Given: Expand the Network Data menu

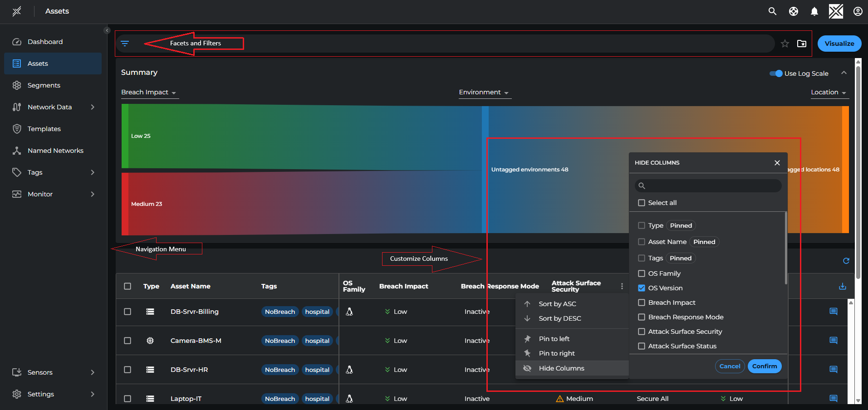Looking at the screenshot, I should click(x=50, y=107).
